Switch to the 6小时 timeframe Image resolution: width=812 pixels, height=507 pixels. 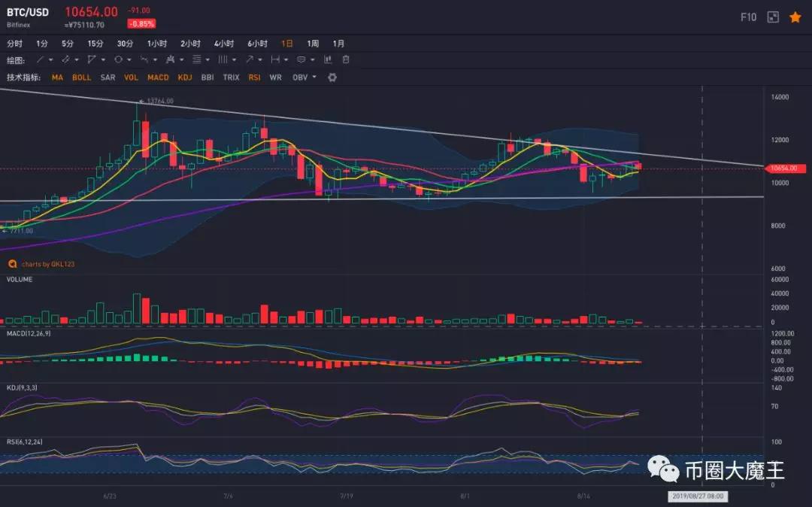[257, 44]
